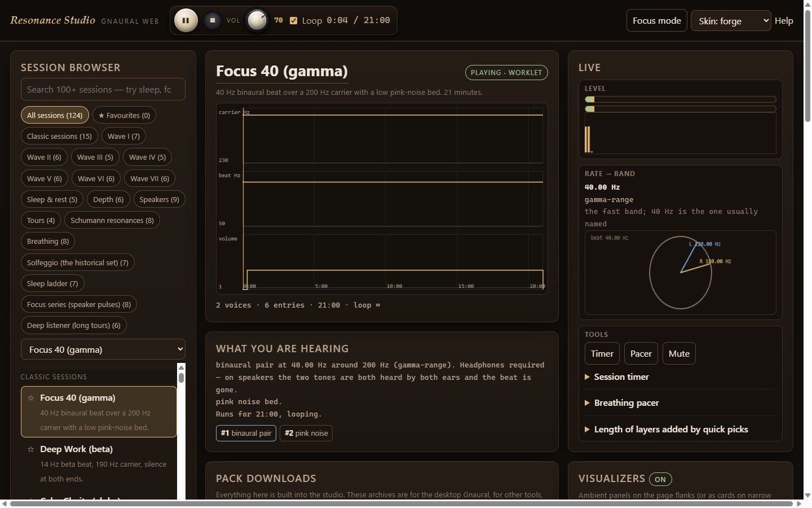Select the Wave III (5) chip
This screenshot has width=812, height=508.
point(95,157)
